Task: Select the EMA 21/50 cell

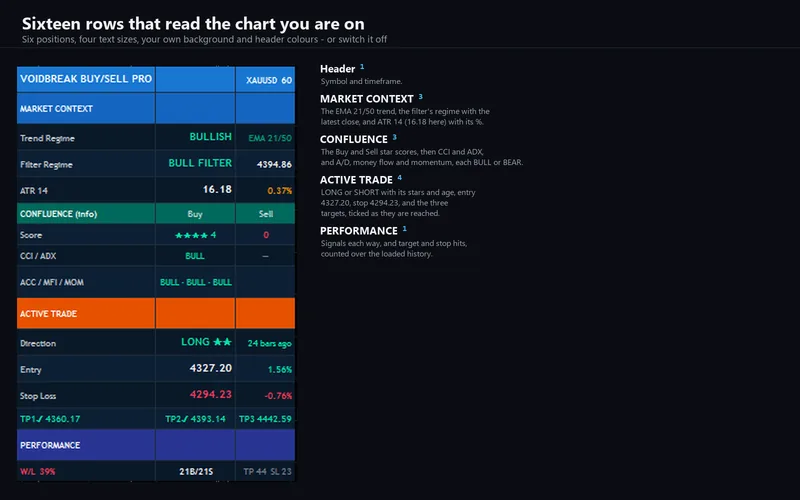Action: coord(265,137)
